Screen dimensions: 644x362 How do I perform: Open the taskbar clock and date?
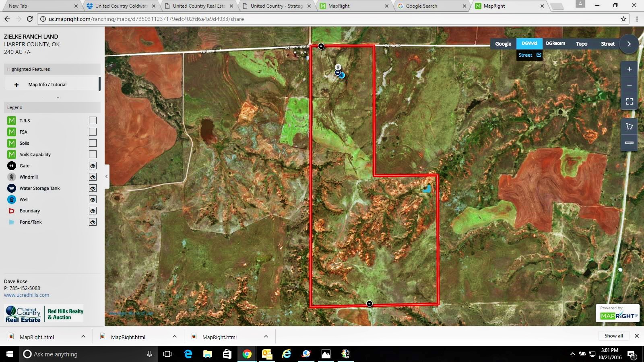click(609, 354)
